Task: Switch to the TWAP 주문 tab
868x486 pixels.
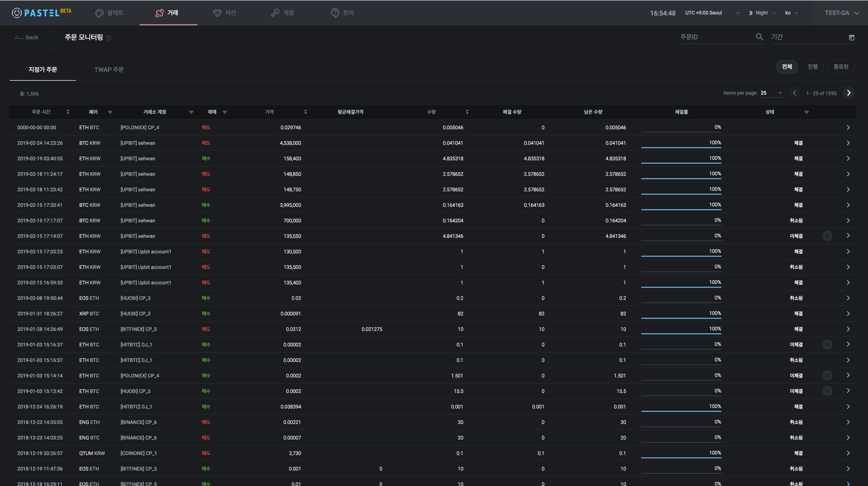Action: (x=109, y=70)
